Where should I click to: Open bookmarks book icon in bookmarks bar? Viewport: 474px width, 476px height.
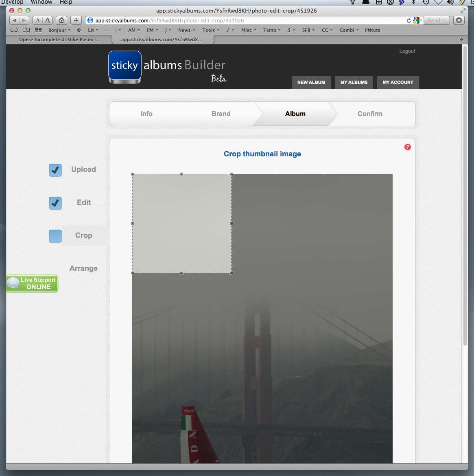point(26,30)
